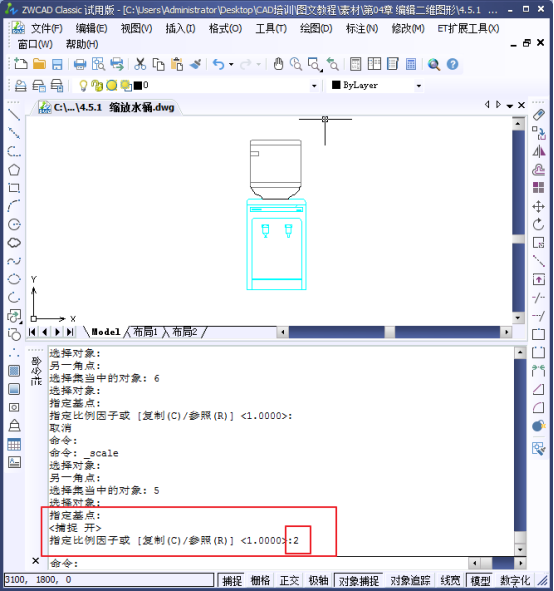Select the Chamfer tool

539,390
